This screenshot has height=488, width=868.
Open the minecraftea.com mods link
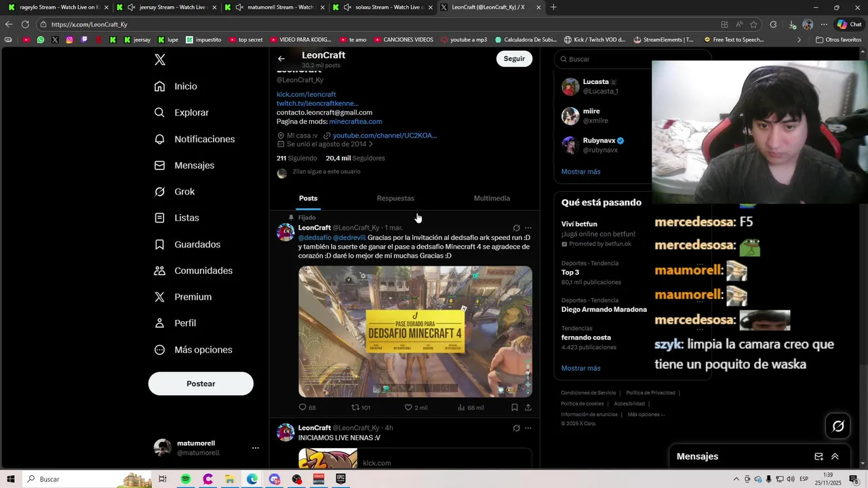(x=355, y=122)
